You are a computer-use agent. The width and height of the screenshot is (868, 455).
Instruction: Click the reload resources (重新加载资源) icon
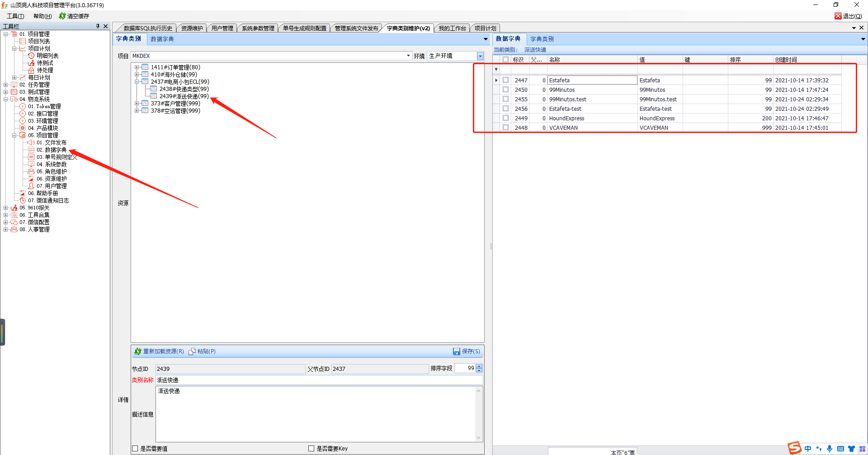pyautogui.click(x=138, y=351)
